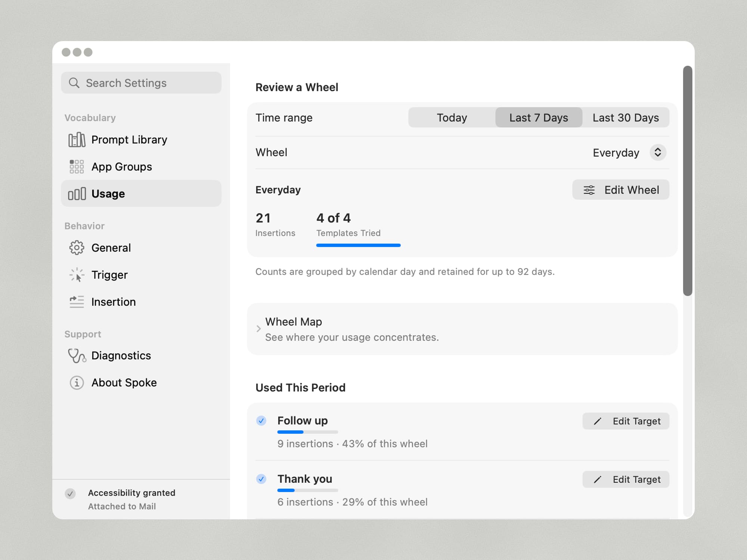Open App Groups settings
The width and height of the screenshot is (747, 560).
coord(141,167)
